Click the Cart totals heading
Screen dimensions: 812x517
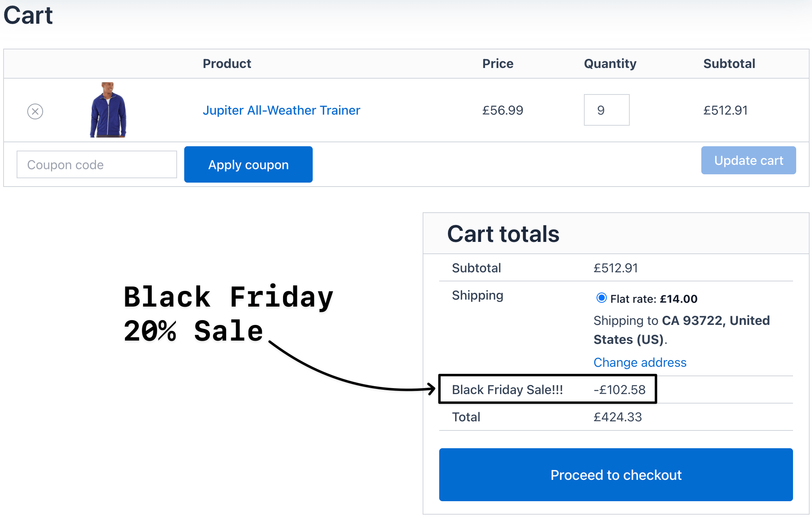click(x=503, y=234)
